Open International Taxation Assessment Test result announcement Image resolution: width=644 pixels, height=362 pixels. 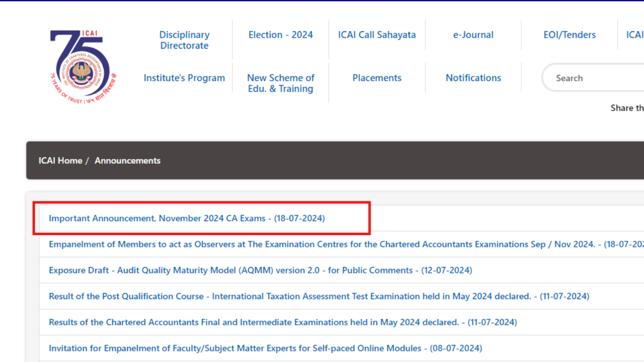(319, 297)
